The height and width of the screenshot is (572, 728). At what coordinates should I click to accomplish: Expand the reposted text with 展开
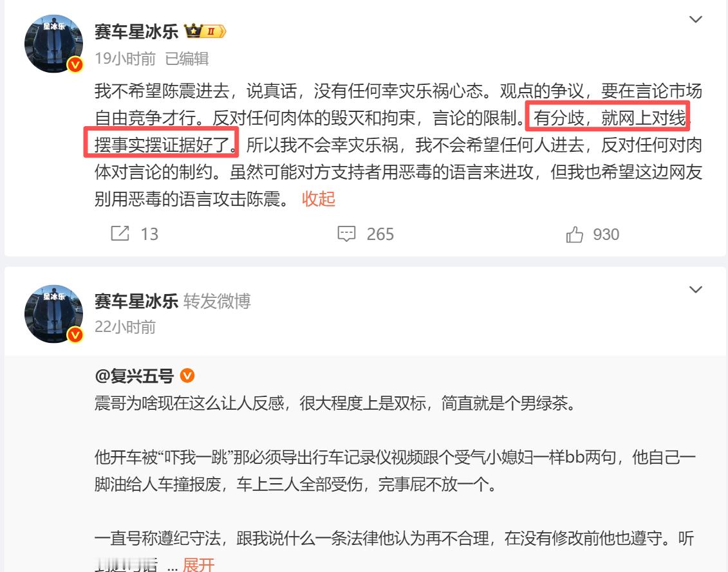(198, 564)
